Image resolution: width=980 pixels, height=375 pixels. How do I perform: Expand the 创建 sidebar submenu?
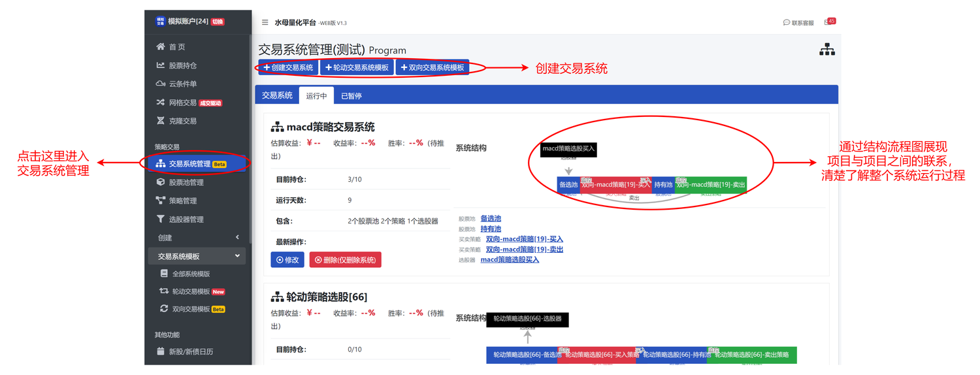tap(197, 238)
